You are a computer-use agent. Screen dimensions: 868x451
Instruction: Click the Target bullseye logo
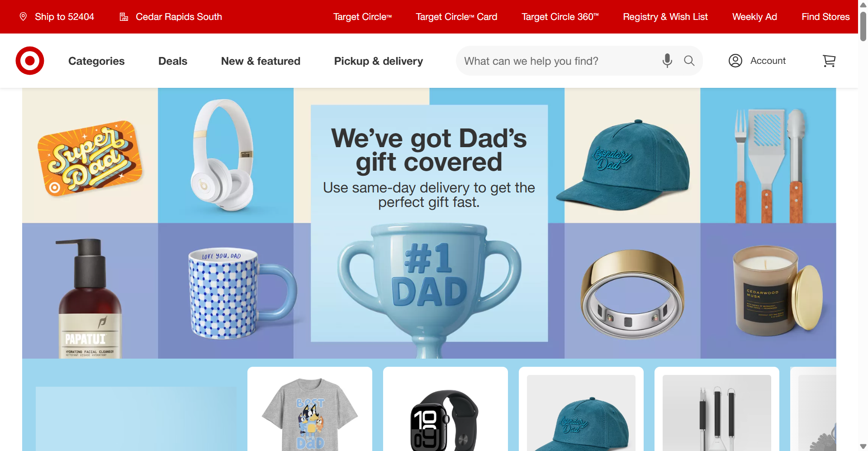tap(30, 61)
